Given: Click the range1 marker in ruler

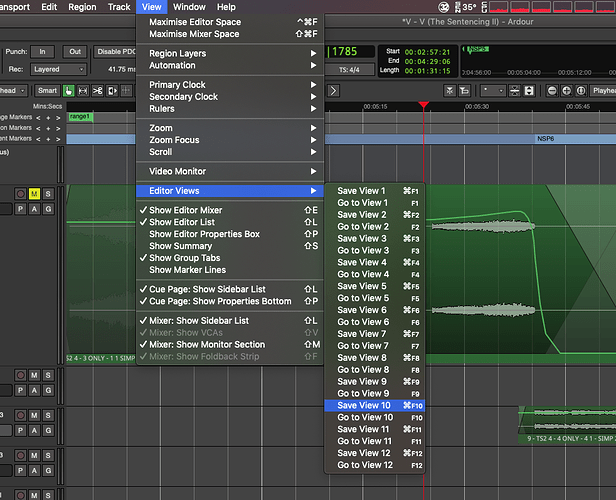Looking at the screenshot, I should pos(80,117).
